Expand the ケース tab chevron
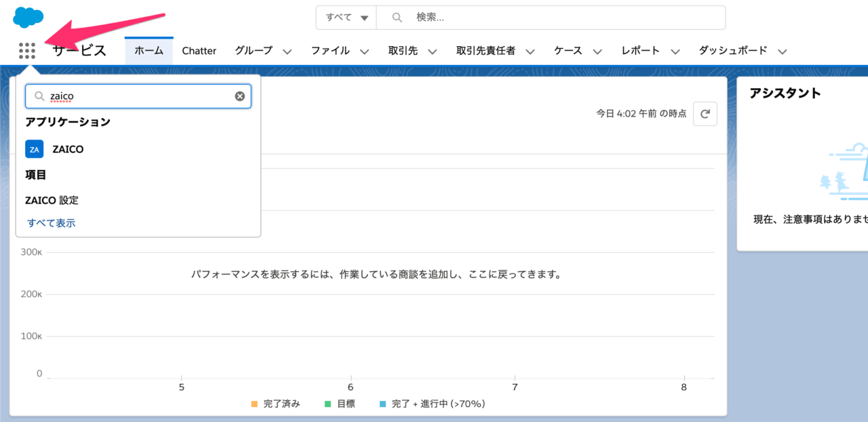 point(597,51)
